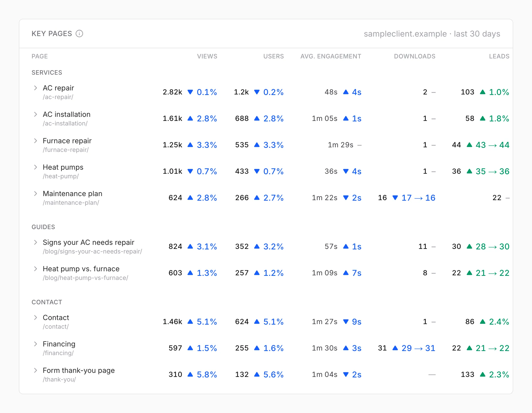
Task: Click the down triangle for Maintenance plan downloads
Action: (395, 198)
